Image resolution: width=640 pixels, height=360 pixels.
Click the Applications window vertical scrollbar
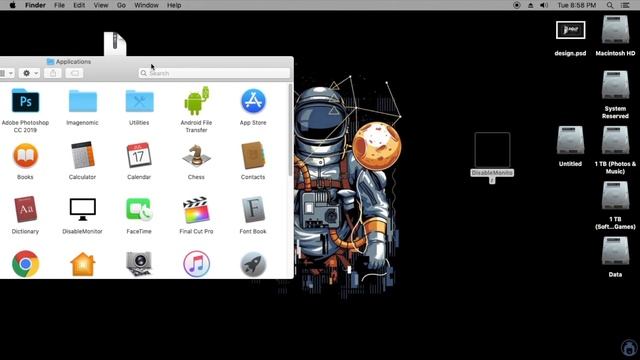point(291,130)
